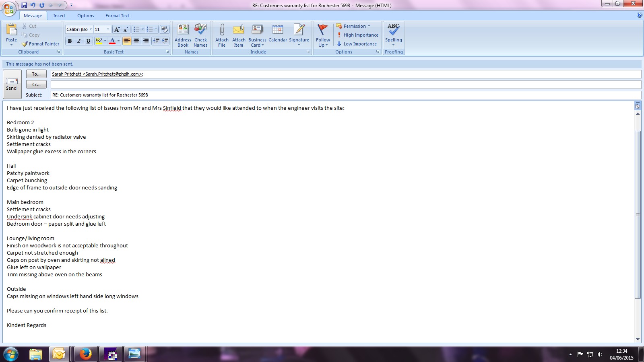Expand the Follow Up flag menu
Image resolution: width=644 pixels, height=362 pixels.
pos(323,35)
